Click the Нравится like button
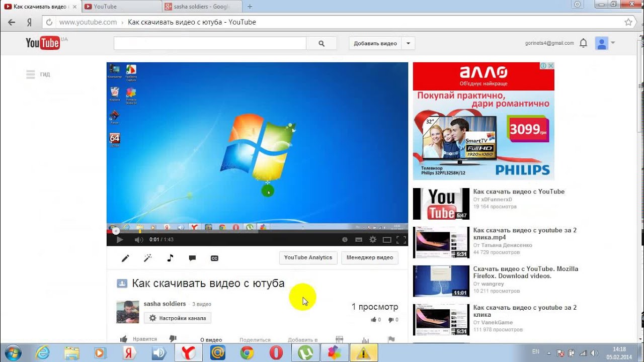Image resolution: width=644 pixels, height=362 pixels. tap(138, 339)
